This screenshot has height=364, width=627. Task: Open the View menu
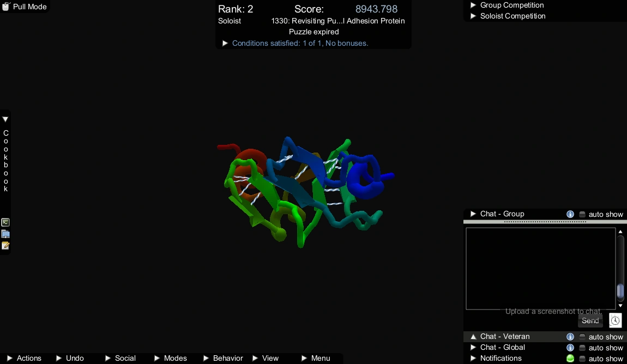pyautogui.click(x=270, y=358)
